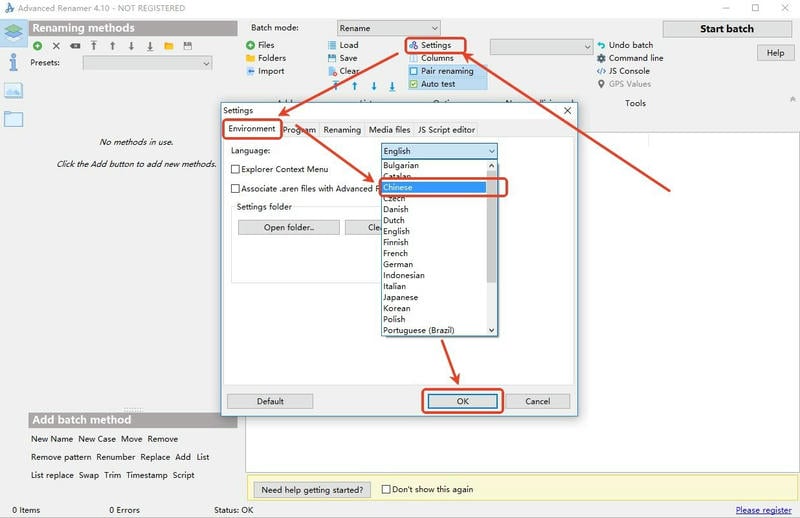Click Load list button
The image size is (800, 518).
click(343, 45)
